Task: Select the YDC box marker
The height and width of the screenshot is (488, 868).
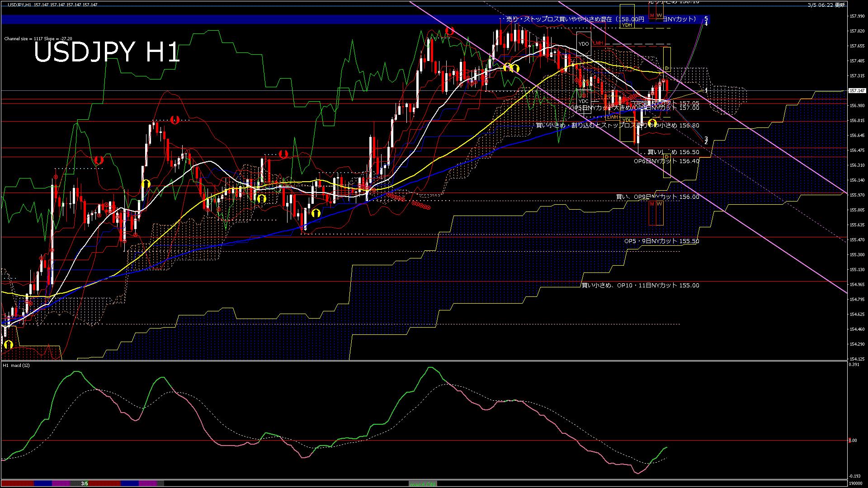Action: click(584, 101)
